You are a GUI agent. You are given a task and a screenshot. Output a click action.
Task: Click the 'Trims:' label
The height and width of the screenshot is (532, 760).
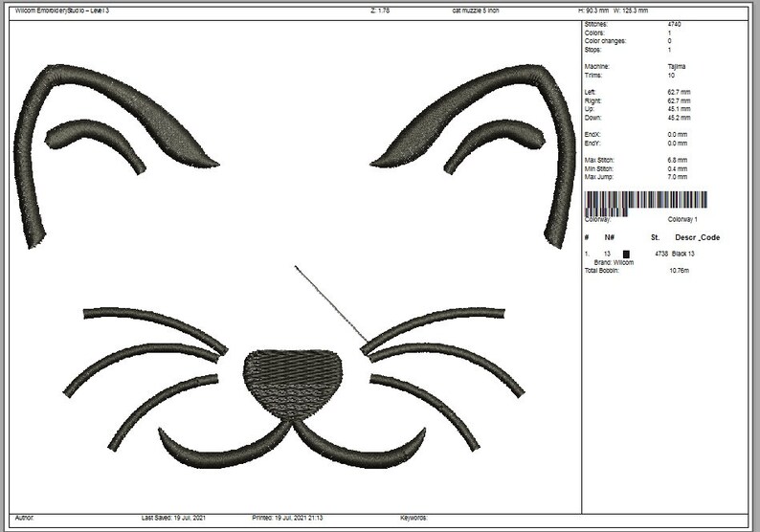pyautogui.click(x=593, y=75)
